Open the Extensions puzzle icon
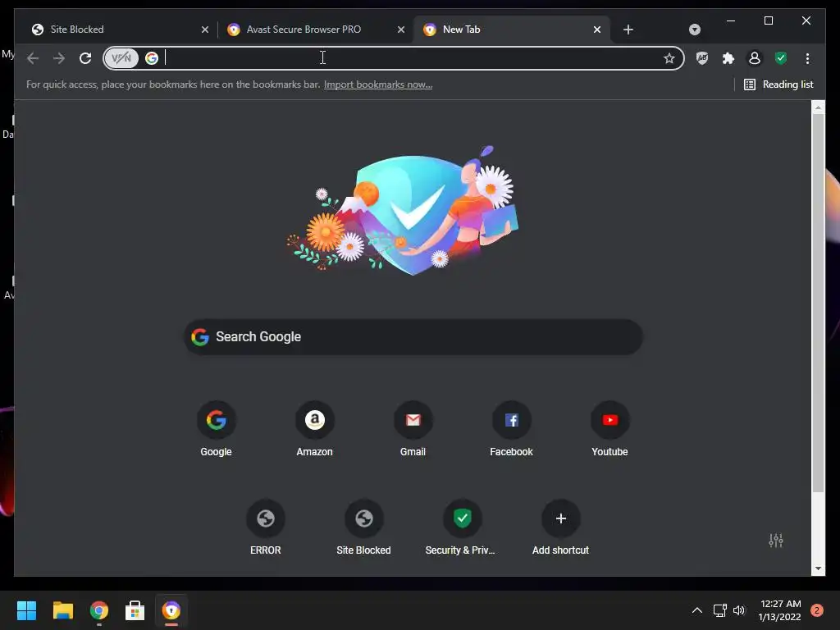The image size is (840, 630). click(728, 58)
